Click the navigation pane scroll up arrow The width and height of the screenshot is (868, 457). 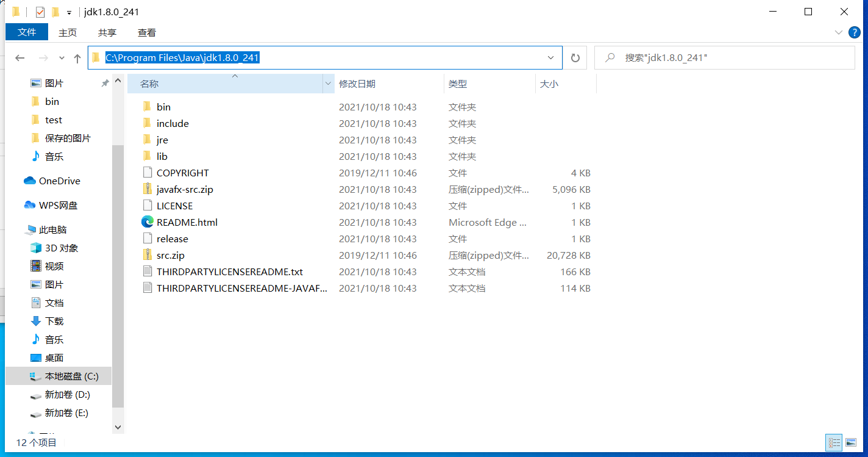coord(118,79)
